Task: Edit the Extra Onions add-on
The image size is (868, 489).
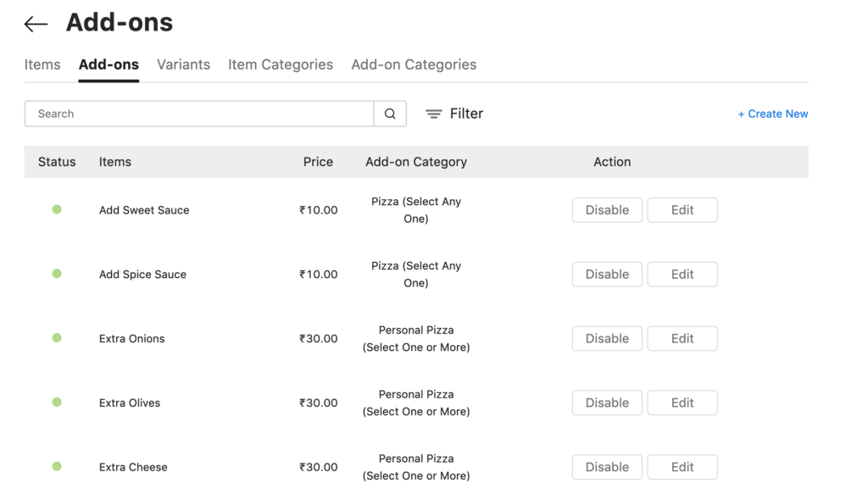Action: pyautogui.click(x=682, y=338)
